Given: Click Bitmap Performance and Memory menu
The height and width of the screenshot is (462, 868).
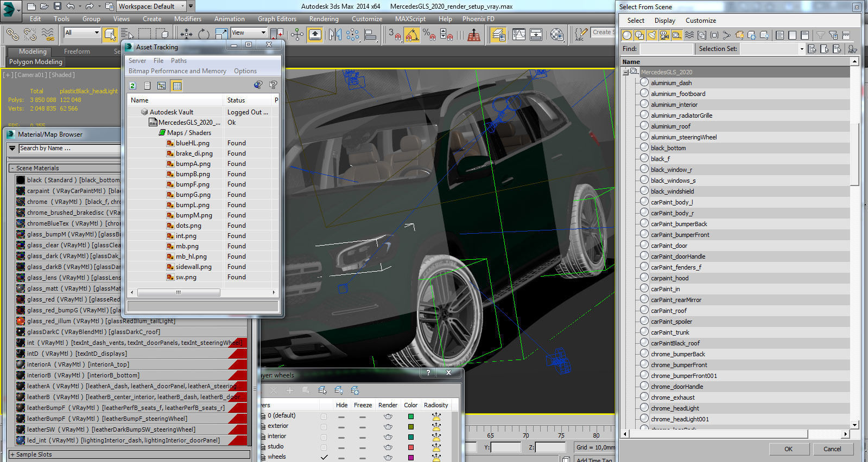Looking at the screenshot, I should click(x=177, y=71).
